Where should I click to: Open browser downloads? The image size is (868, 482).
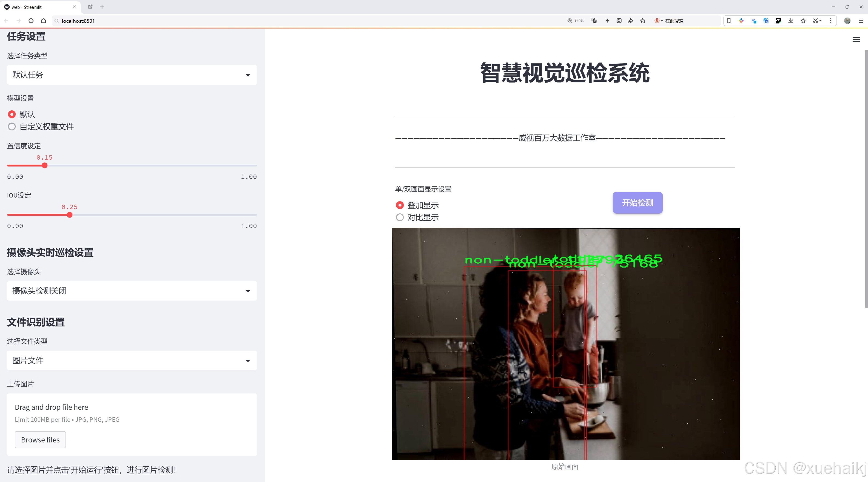point(791,21)
